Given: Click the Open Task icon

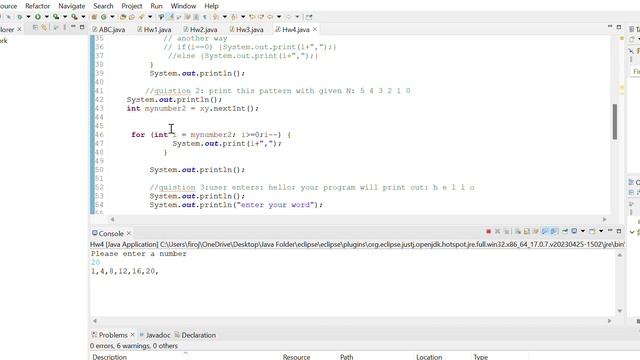Looking at the screenshot, I should click(x=131, y=17).
